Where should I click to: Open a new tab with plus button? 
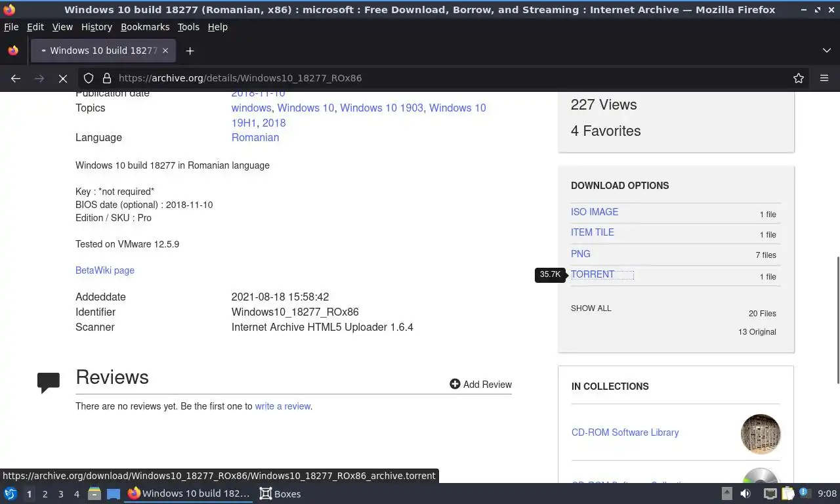[190, 51]
